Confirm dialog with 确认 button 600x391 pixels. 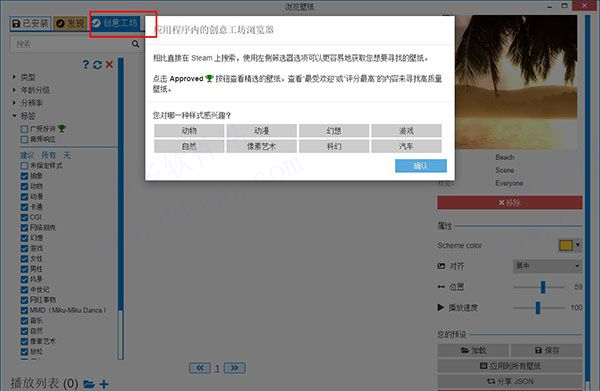(x=421, y=166)
